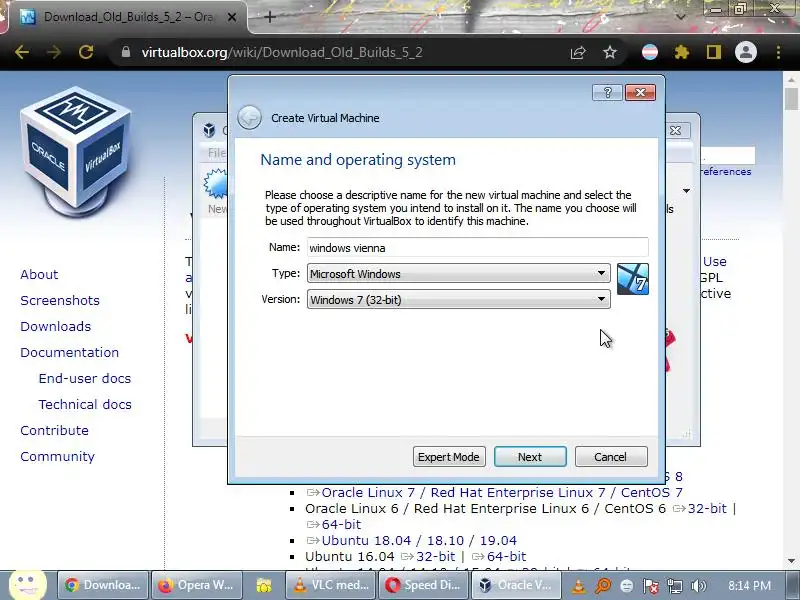Viewport: 800px width, 600px height.
Task: Click the share page icon in address bar
Action: [578, 52]
